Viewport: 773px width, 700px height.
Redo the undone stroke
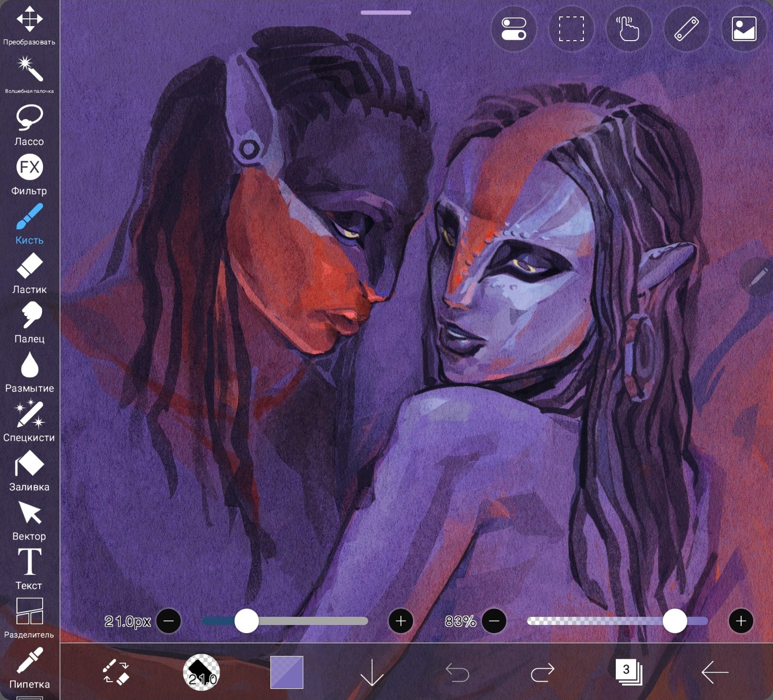coord(542,672)
